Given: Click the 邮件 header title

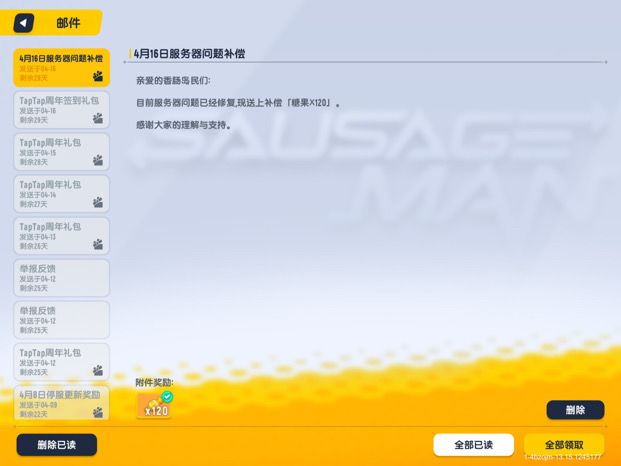Looking at the screenshot, I should point(68,23).
